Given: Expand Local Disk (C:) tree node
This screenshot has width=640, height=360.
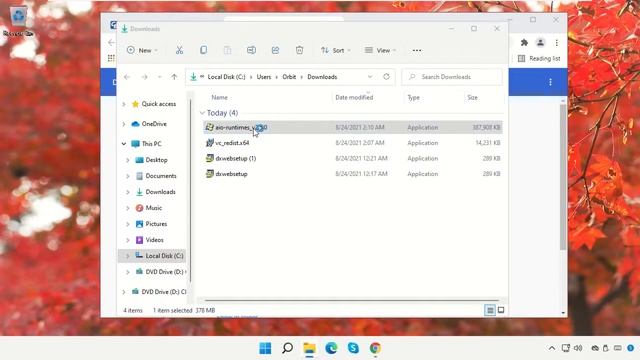Looking at the screenshot, I should coord(127,256).
